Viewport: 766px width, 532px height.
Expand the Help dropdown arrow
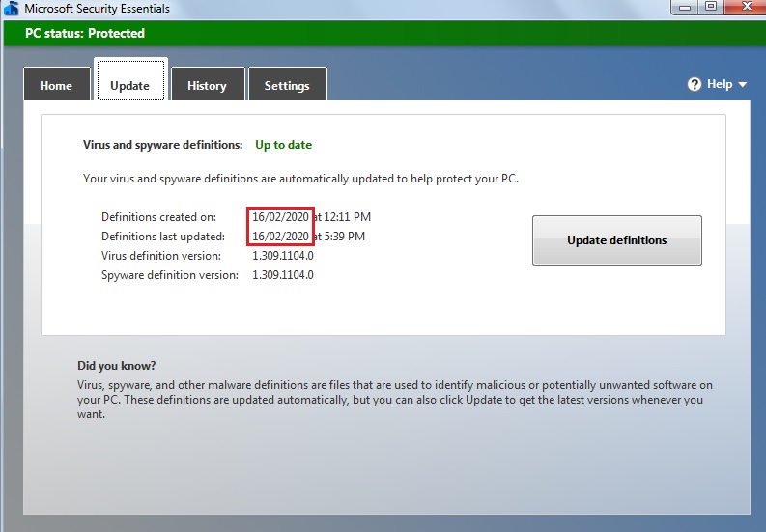point(743,85)
